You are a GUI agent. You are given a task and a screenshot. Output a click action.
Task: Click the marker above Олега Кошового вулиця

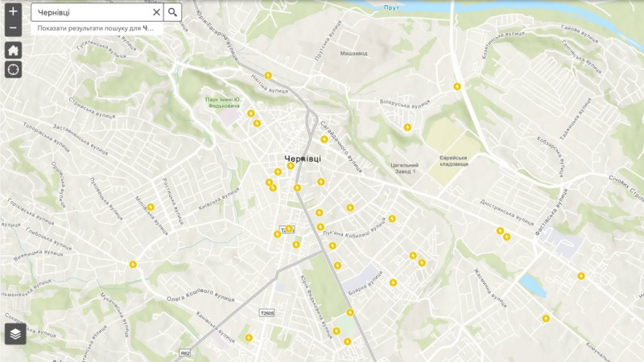133,264
